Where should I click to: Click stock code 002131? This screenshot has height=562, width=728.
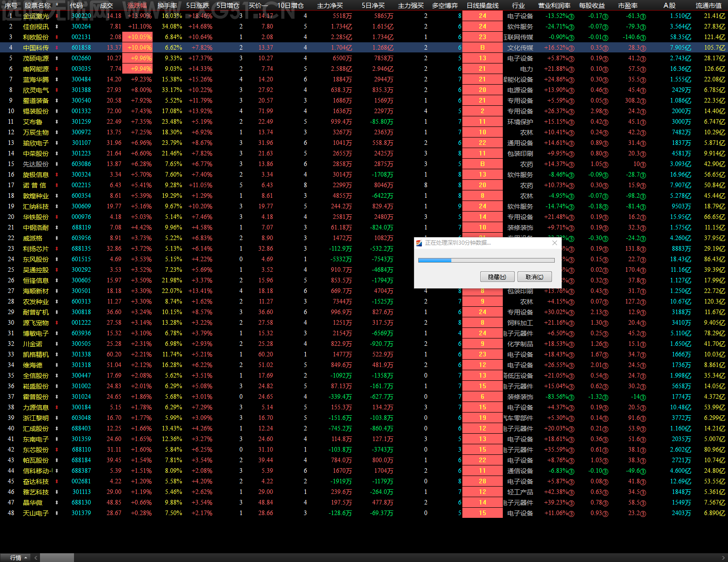click(x=81, y=37)
